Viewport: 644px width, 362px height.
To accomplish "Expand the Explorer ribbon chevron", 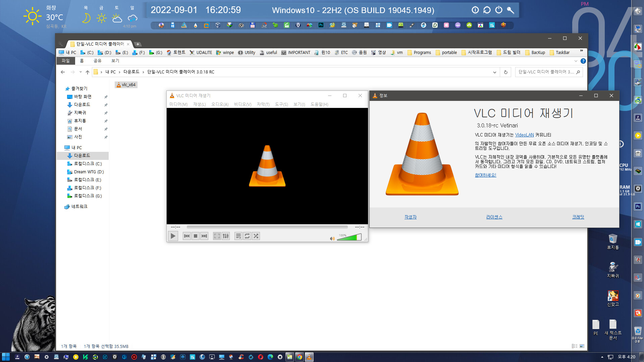I will (576, 61).
